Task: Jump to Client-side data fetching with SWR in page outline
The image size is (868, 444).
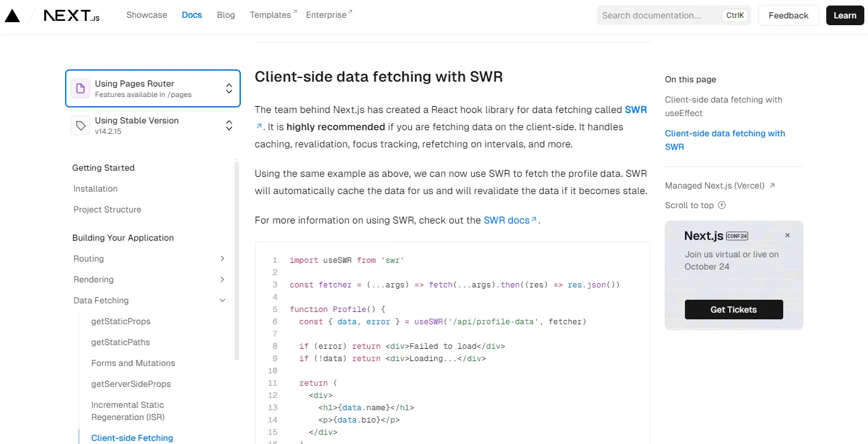Action: 725,140
